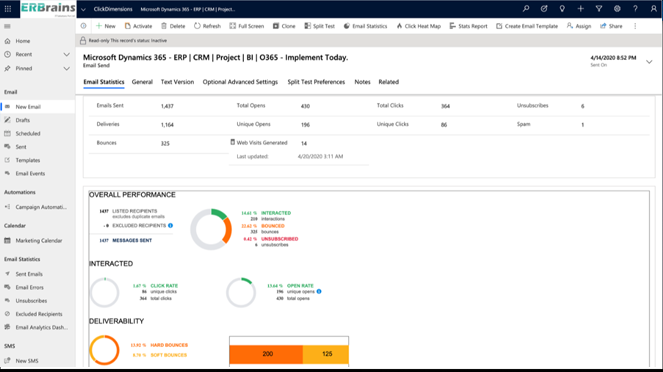Open the Click Heat Map
The image size is (663, 372).
pos(419,26)
